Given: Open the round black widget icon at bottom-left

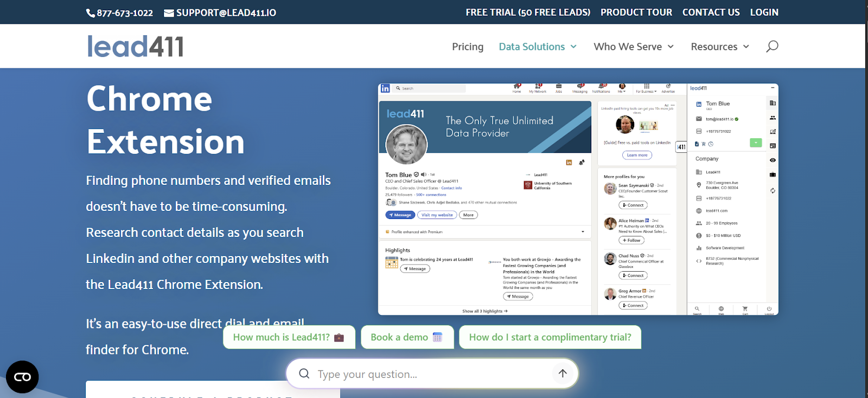Looking at the screenshot, I should click(x=22, y=377).
